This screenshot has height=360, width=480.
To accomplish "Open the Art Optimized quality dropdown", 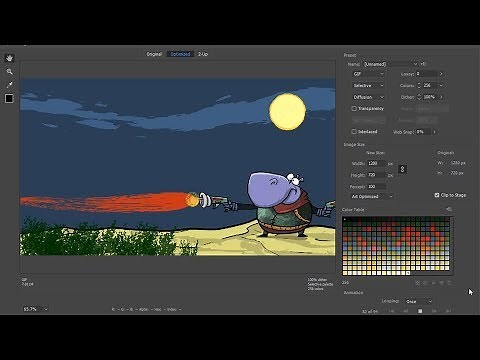I will click(371, 197).
